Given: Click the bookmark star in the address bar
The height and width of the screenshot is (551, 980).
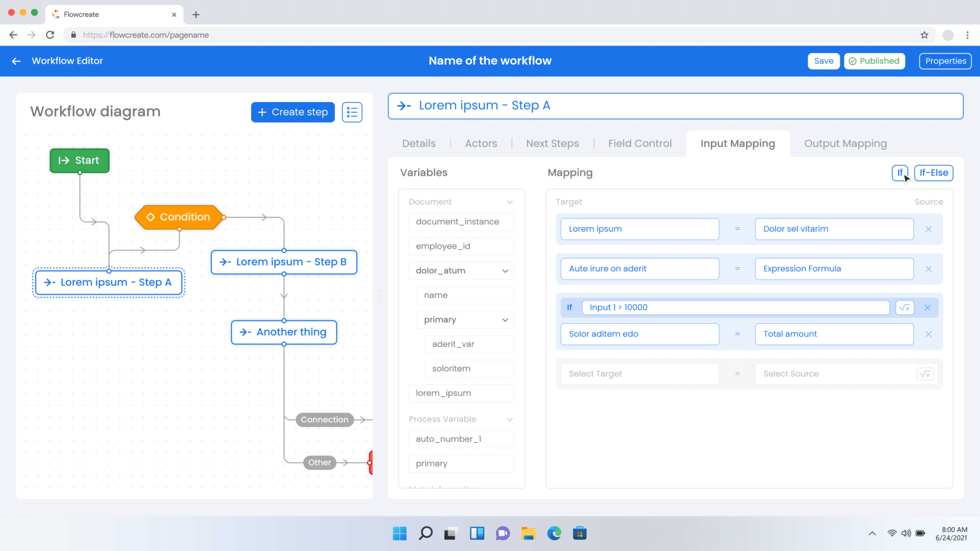Looking at the screenshot, I should pos(924,35).
